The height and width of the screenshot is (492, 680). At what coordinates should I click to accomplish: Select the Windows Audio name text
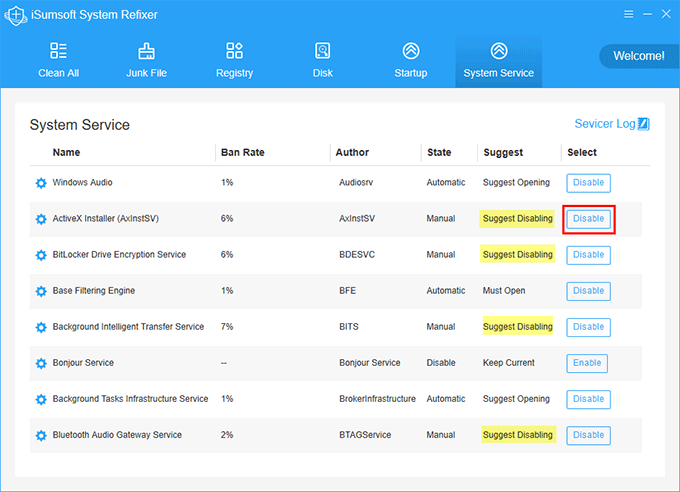(82, 182)
